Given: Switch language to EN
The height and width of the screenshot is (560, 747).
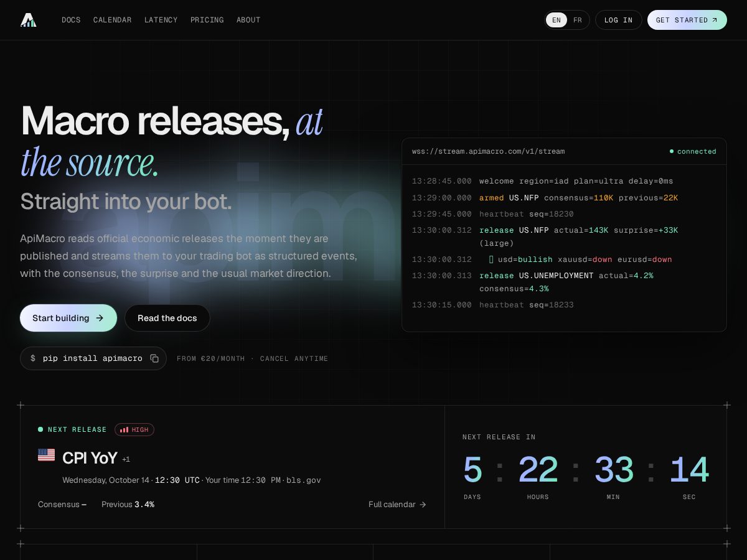Looking at the screenshot, I should [x=557, y=20].
